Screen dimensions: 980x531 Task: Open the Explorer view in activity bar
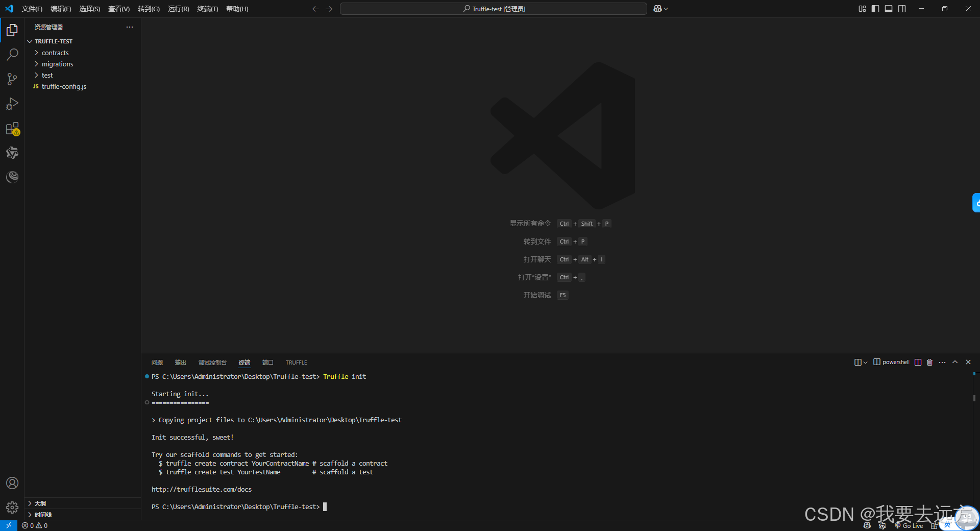(x=12, y=31)
